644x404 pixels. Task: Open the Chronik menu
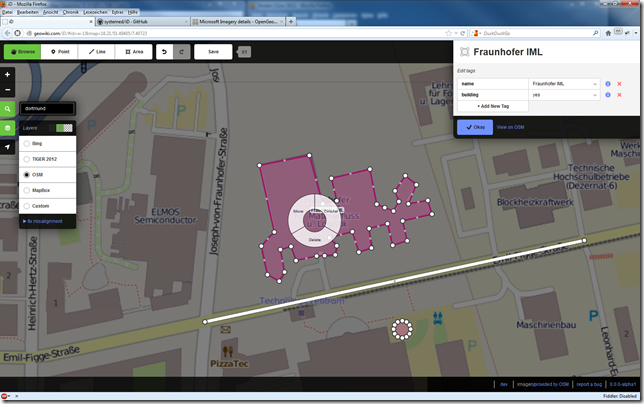click(71, 12)
